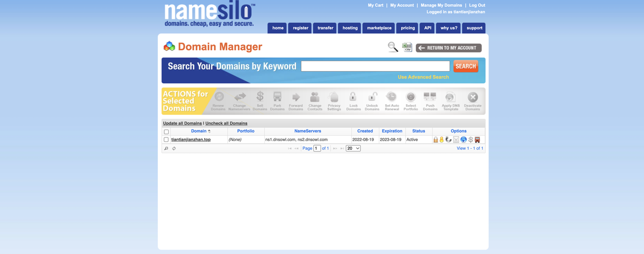644x254 pixels.
Task: Open the transfer tab
Action: click(x=325, y=28)
